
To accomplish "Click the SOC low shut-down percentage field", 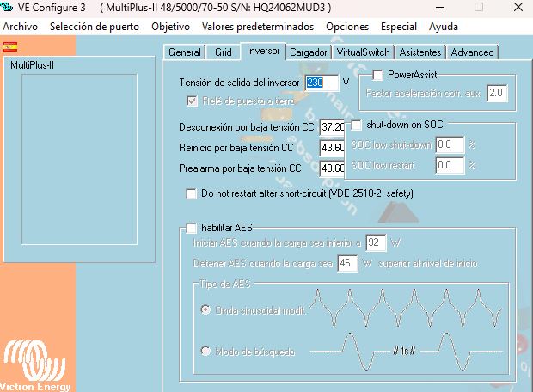I will [x=450, y=144].
